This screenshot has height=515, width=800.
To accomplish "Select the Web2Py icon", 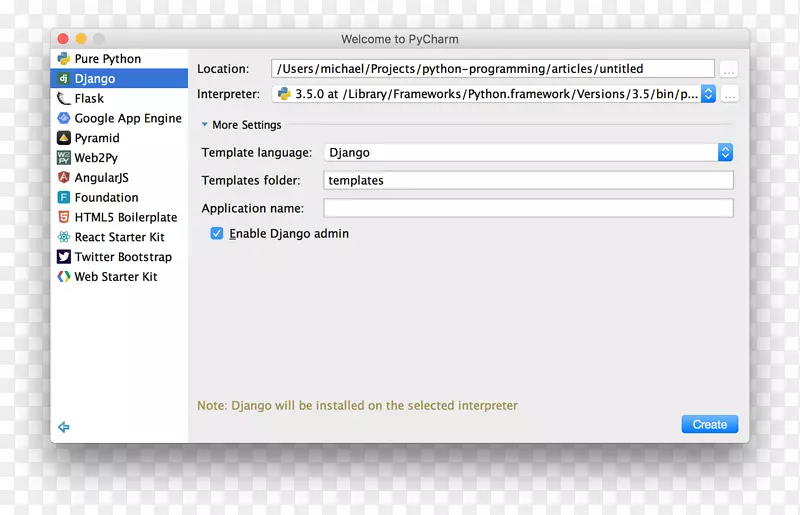I will point(63,158).
